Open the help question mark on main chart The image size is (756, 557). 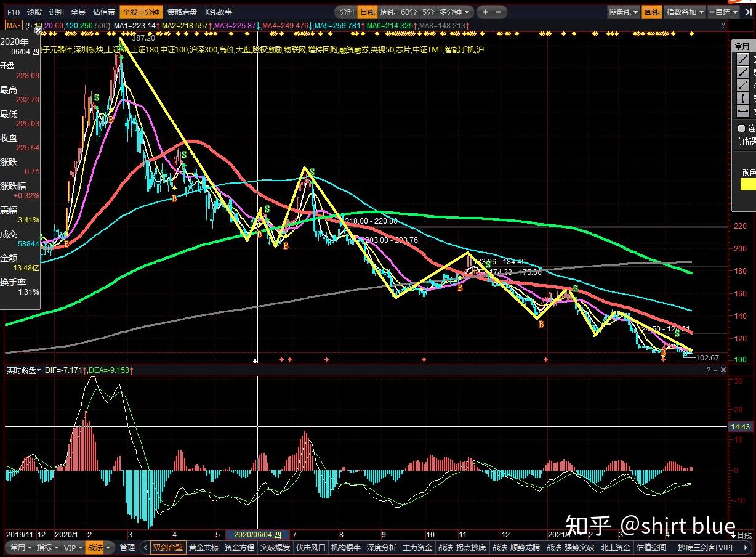723,26
